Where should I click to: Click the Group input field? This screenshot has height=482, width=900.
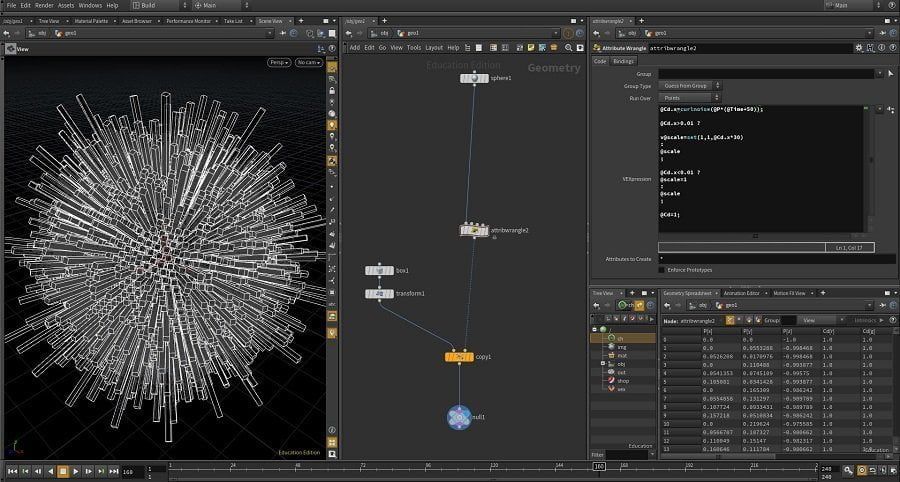(766, 73)
